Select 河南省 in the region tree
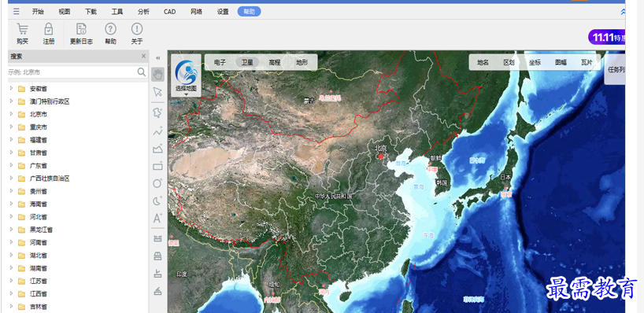This screenshot has height=313, width=644. pos(39,242)
